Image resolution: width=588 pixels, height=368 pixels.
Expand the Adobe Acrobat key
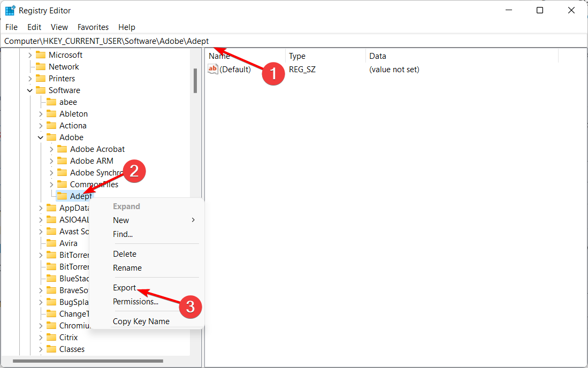pyautogui.click(x=51, y=149)
